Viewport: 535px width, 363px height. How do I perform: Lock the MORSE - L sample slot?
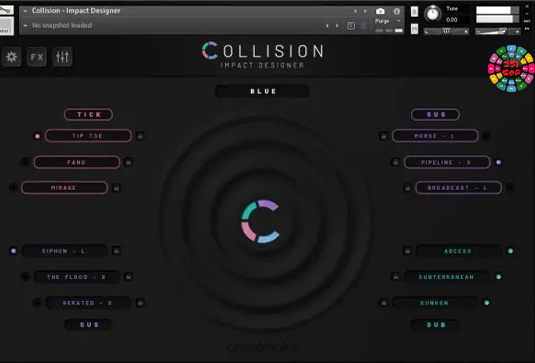(384, 136)
